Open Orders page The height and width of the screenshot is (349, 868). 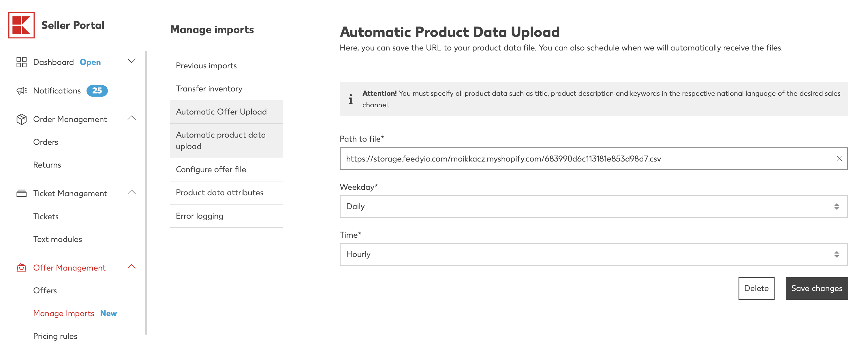(46, 142)
